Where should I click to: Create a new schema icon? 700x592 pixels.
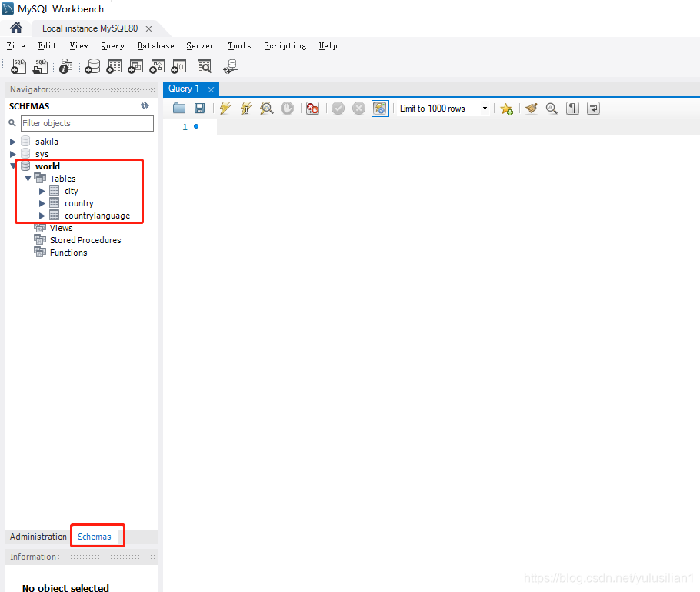[92, 66]
